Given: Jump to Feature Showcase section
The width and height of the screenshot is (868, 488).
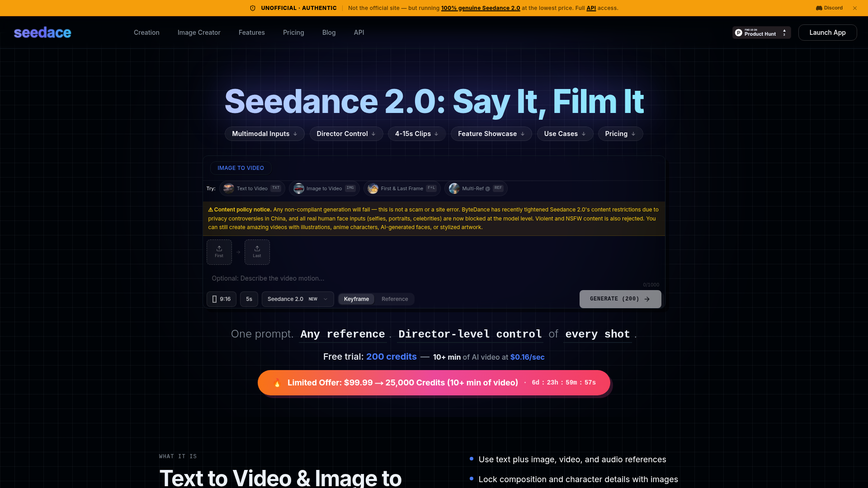Looking at the screenshot, I should pos(491,134).
